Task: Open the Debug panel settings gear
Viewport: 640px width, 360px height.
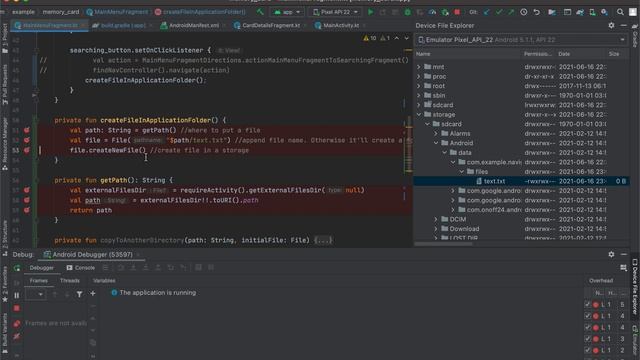Action: click(x=611, y=254)
